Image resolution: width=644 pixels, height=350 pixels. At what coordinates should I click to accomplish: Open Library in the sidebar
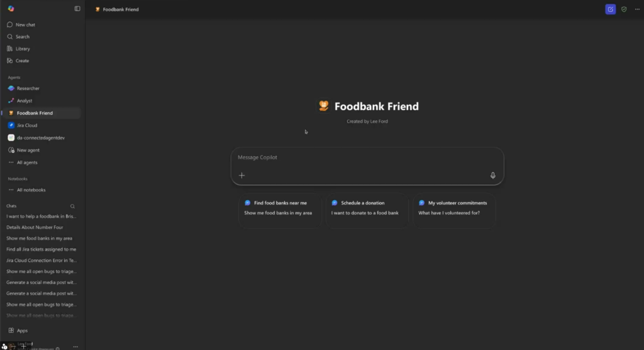(23, 49)
